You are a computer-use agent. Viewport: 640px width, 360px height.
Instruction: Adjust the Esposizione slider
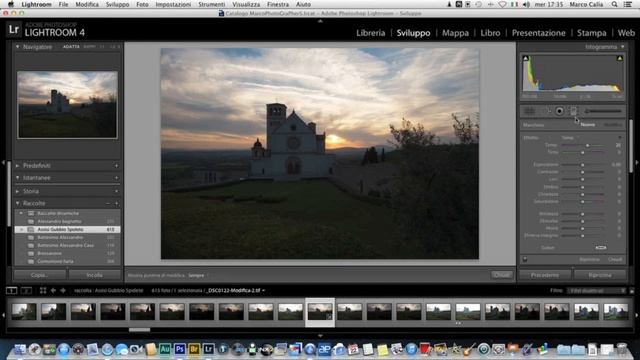583,164
